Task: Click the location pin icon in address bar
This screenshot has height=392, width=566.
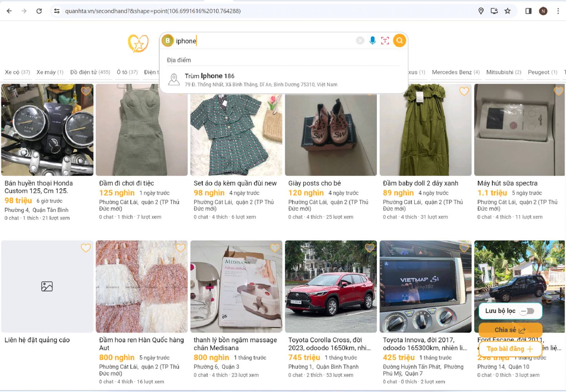Action: coord(481,11)
